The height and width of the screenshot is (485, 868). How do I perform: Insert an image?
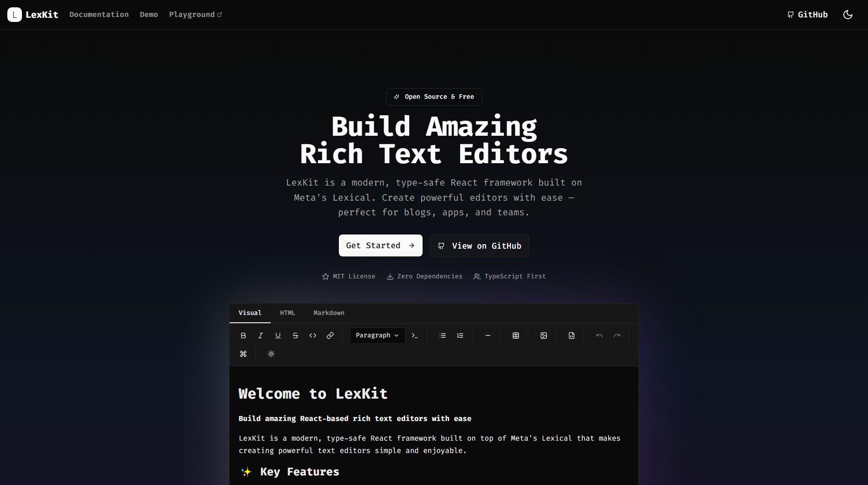coord(544,336)
